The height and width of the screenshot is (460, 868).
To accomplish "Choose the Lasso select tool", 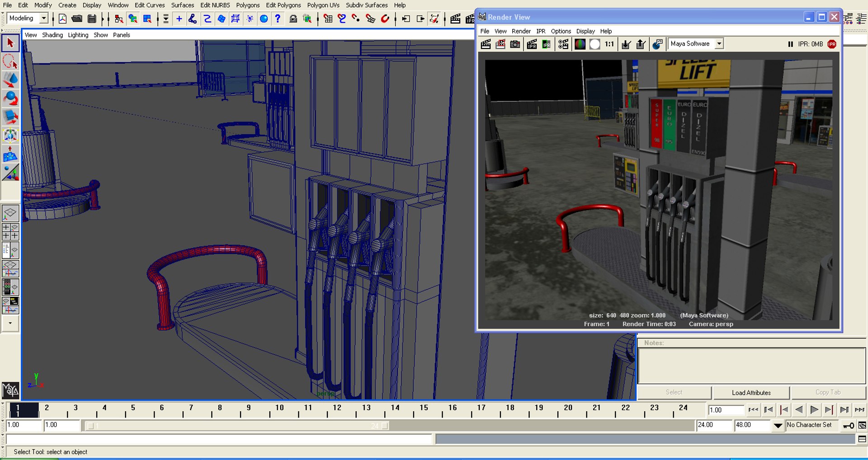I will (10, 61).
